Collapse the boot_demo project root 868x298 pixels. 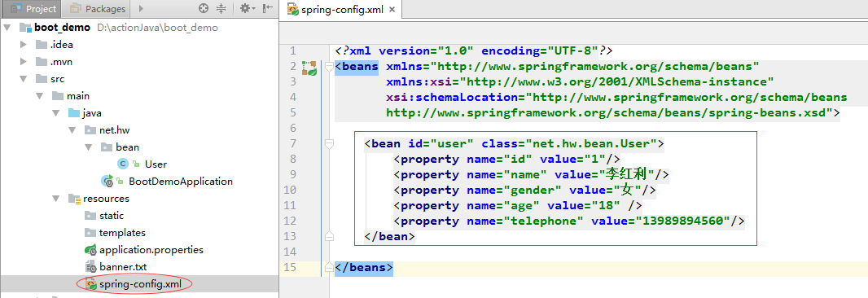coord(7,28)
